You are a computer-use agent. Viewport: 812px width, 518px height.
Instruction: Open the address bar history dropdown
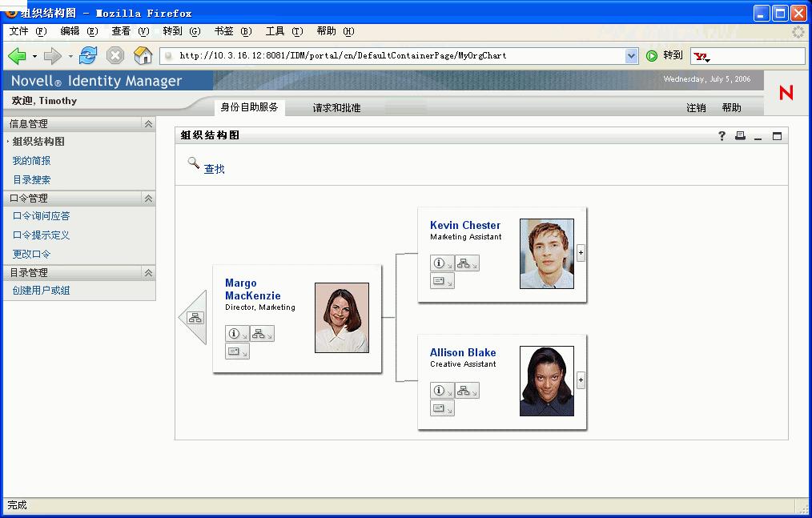pyautogui.click(x=631, y=55)
